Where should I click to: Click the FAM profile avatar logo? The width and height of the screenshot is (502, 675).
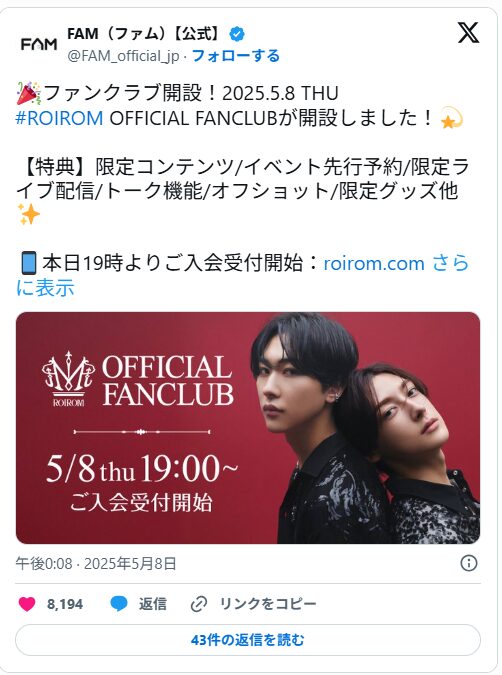[x=39, y=44]
